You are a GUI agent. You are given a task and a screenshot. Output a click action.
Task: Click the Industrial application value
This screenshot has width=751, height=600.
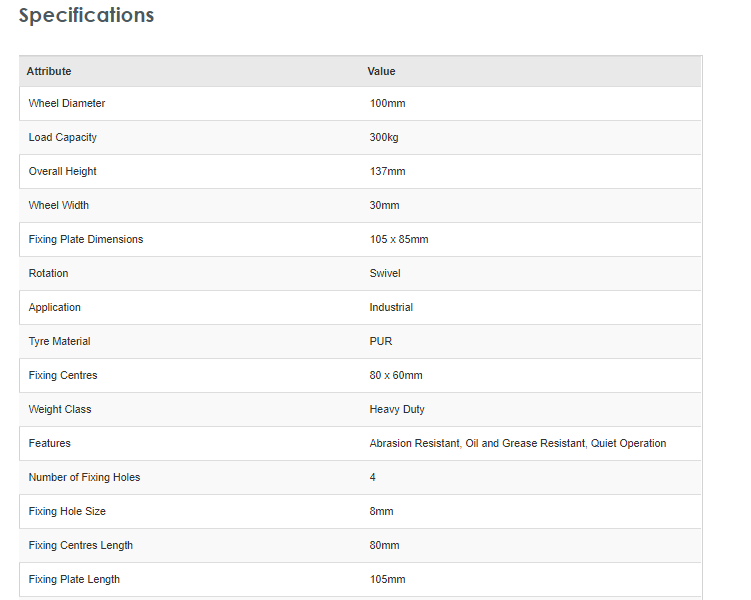click(391, 307)
